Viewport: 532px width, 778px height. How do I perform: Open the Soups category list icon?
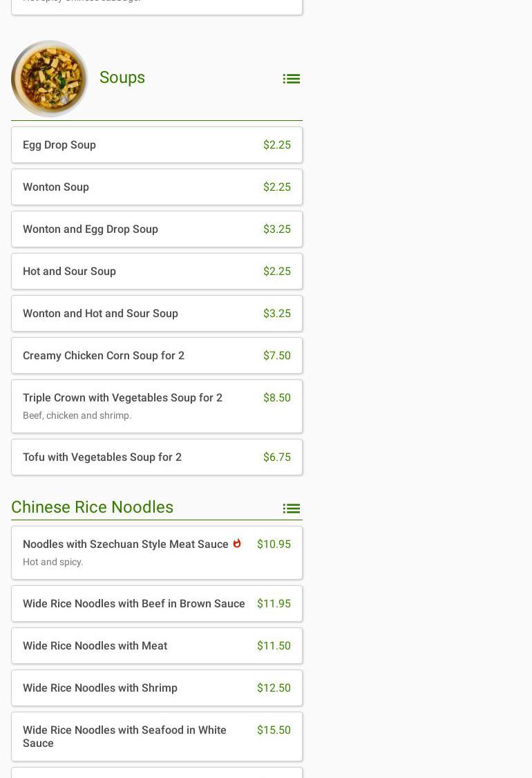click(x=291, y=79)
